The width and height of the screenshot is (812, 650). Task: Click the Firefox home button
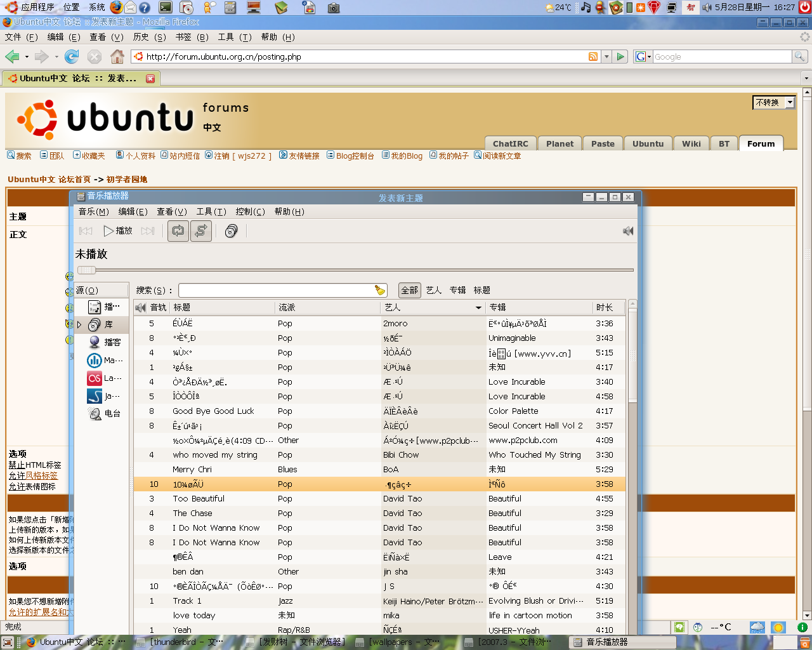coord(117,57)
